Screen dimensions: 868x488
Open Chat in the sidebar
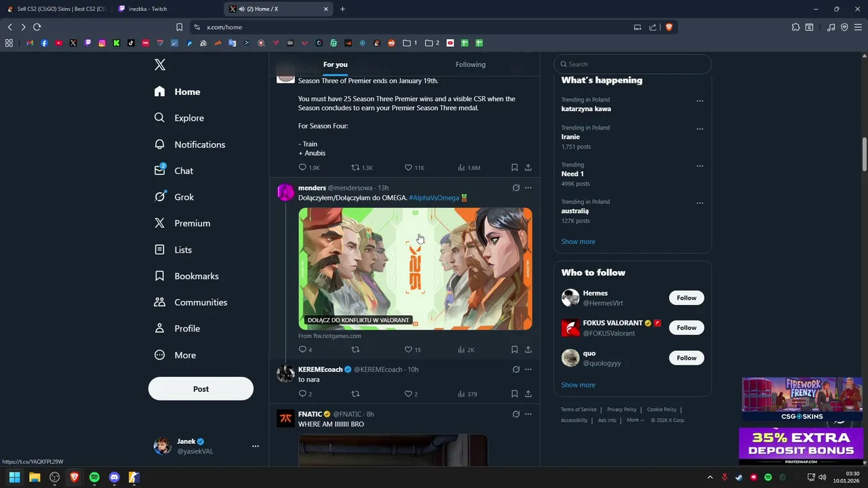(x=174, y=171)
